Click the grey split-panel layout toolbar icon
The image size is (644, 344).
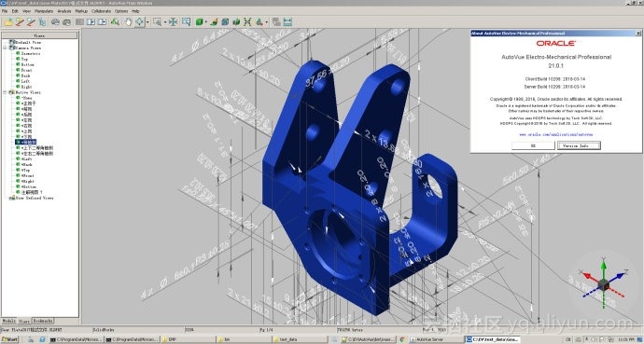[x=79, y=22]
